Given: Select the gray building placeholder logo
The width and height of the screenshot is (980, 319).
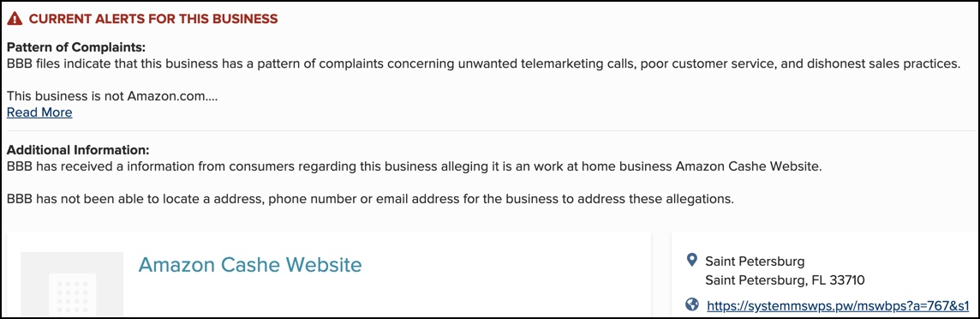Looking at the screenshot, I should [x=72, y=285].
